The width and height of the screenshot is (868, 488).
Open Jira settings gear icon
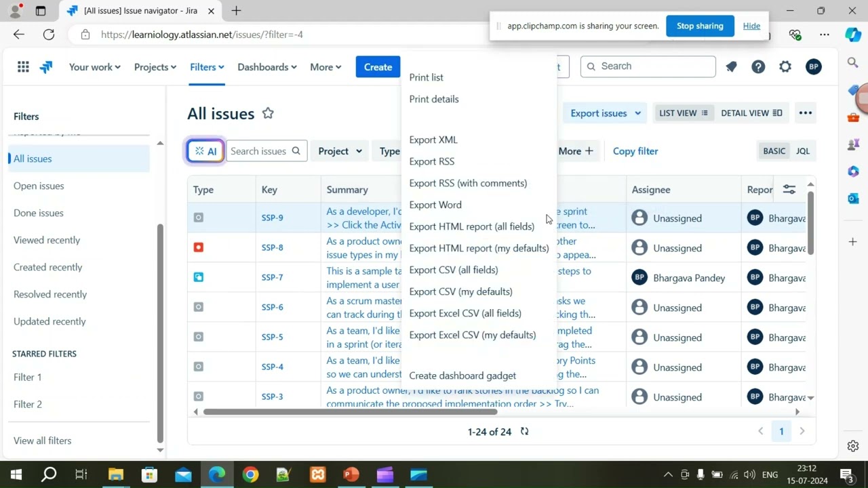pyautogui.click(x=785, y=66)
